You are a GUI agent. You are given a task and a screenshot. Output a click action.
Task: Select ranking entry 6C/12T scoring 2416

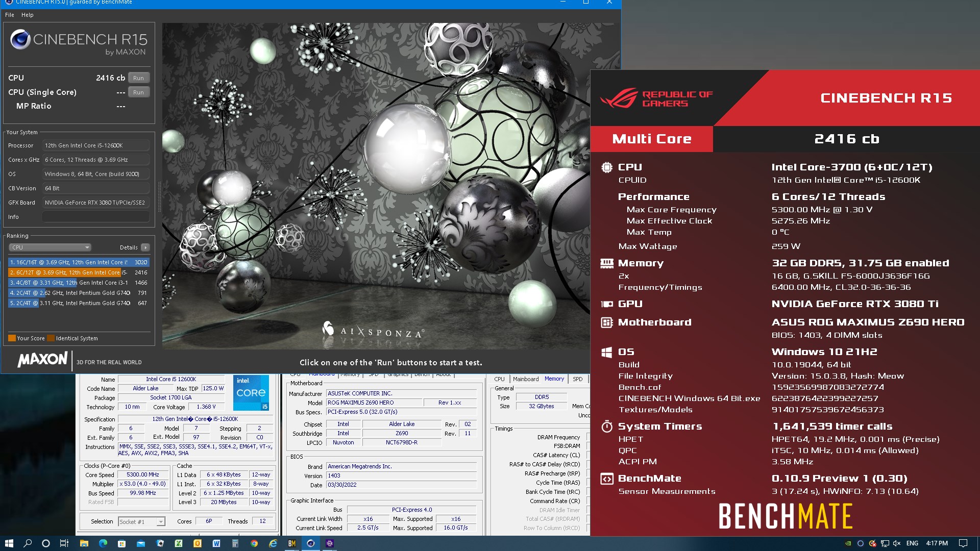79,272
